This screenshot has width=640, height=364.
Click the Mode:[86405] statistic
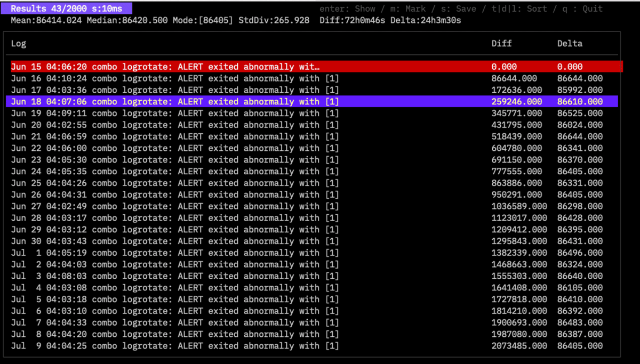pyautogui.click(x=202, y=20)
